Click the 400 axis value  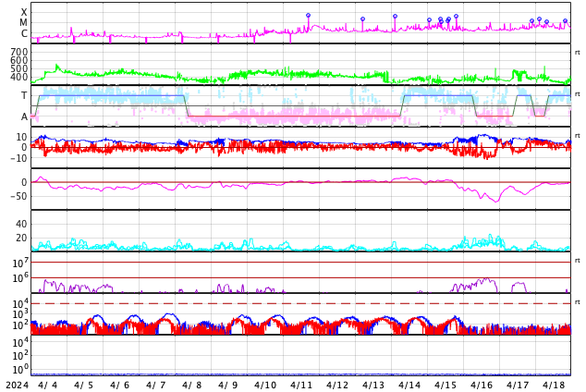pyautogui.click(x=19, y=77)
